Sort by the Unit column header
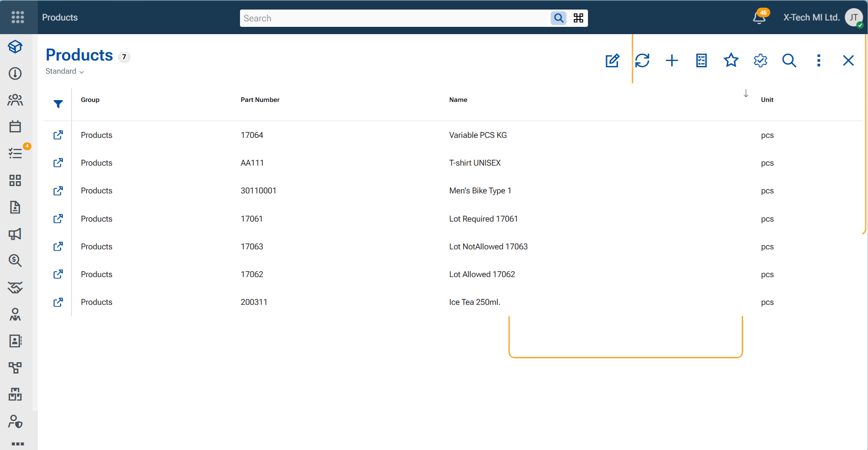The image size is (868, 450). pyautogui.click(x=767, y=100)
